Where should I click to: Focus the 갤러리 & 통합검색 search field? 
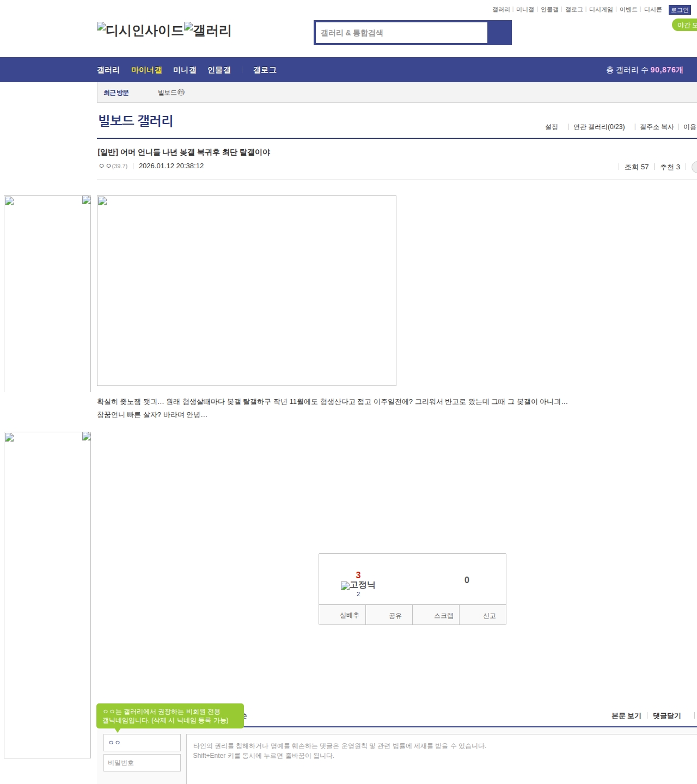(x=402, y=33)
